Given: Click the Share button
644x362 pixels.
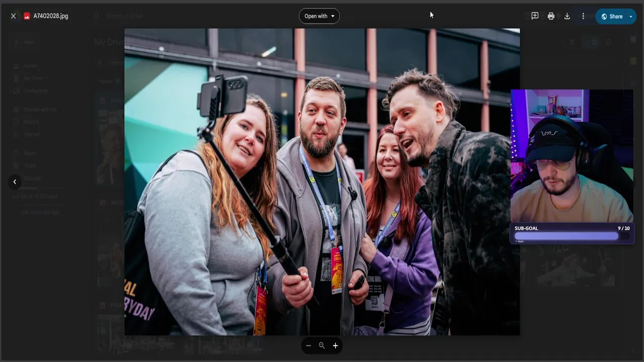Looking at the screenshot, I should pyautogui.click(x=612, y=16).
